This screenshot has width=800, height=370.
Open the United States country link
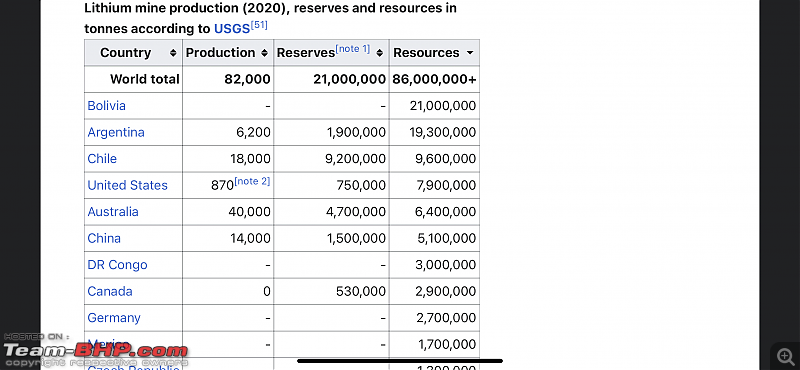128,185
